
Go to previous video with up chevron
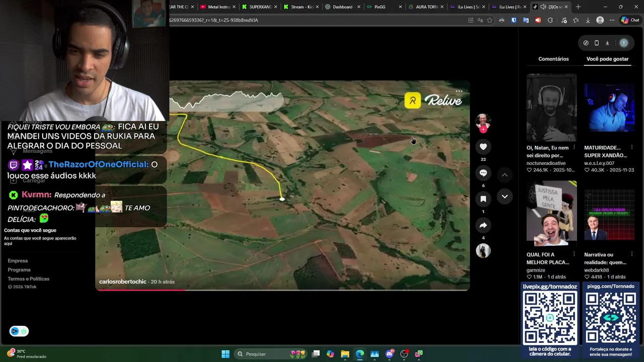pyautogui.click(x=505, y=174)
